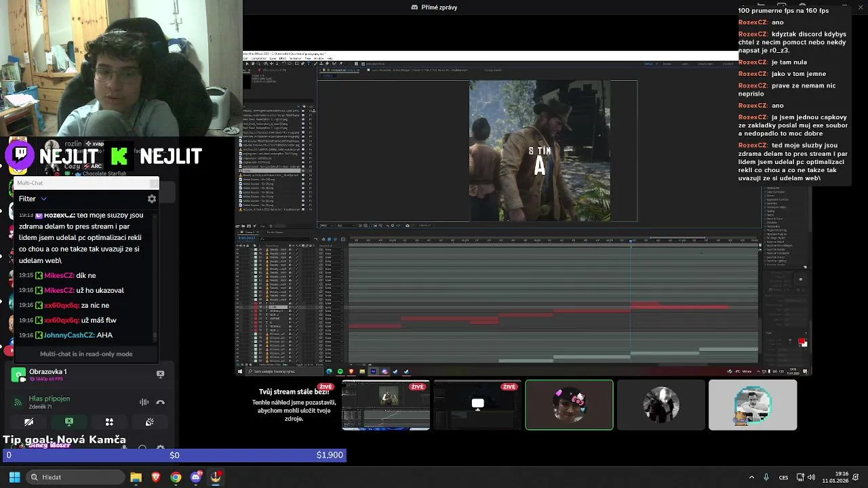Screen dimensions: 868x488
Task: Toggle the camera button in voice panel
Action: pos(28,422)
